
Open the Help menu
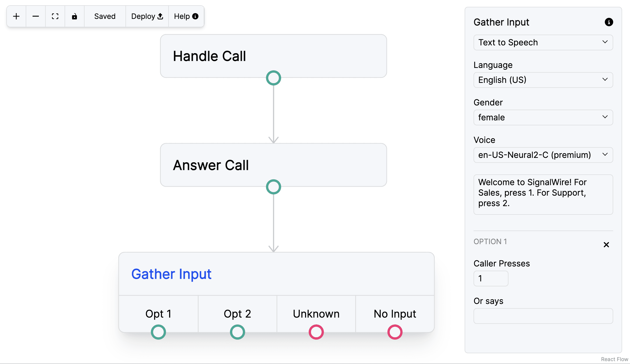click(x=186, y=16)
